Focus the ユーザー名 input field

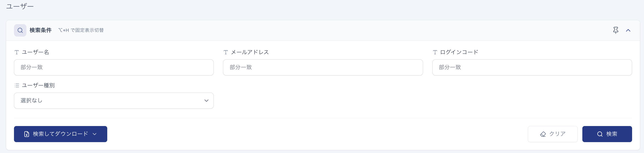114,67
